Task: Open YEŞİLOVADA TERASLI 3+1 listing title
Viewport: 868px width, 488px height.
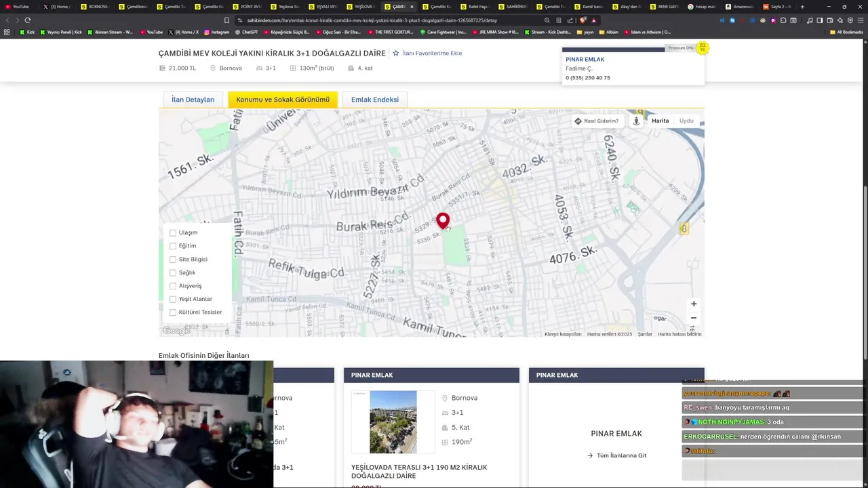Action: [x=419, y=471]
